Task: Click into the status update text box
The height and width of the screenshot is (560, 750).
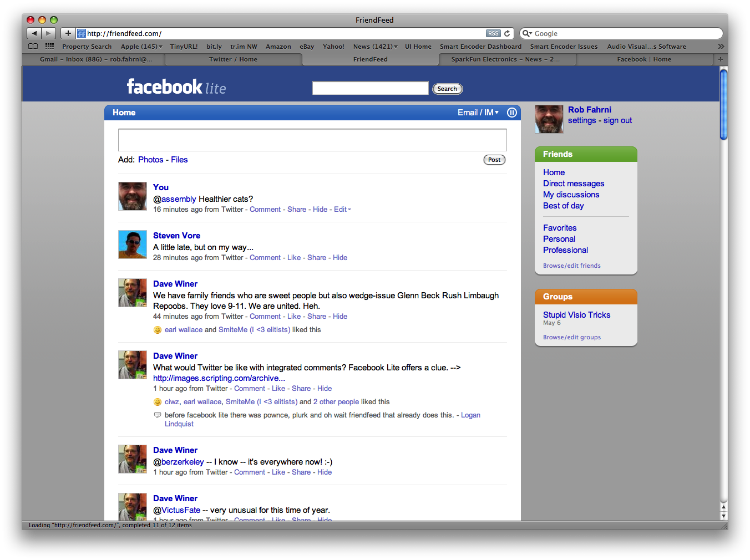Action: click(x=312, y=140)
